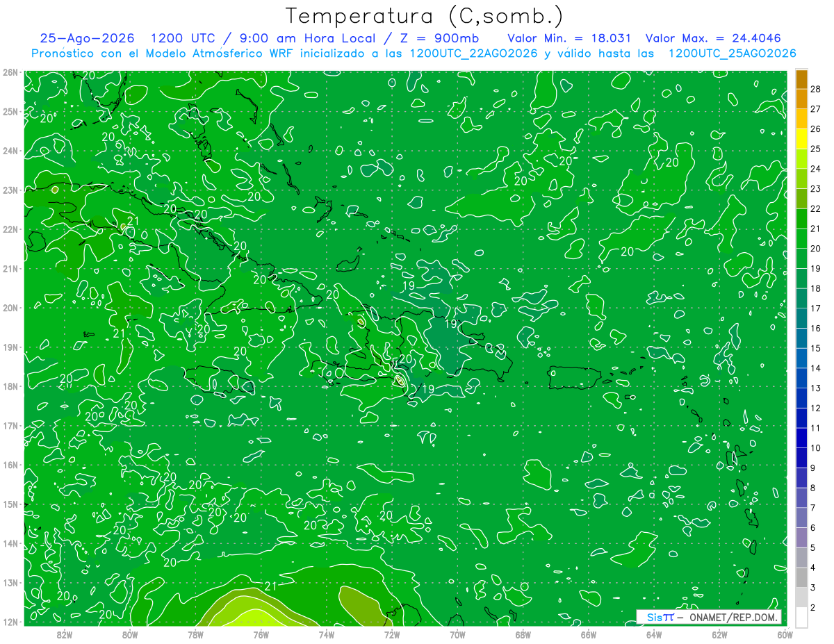This screenshot has width=834, height=644.
Task: Click the forecast date "25-Ago-2026"
Action: point(88,38)
